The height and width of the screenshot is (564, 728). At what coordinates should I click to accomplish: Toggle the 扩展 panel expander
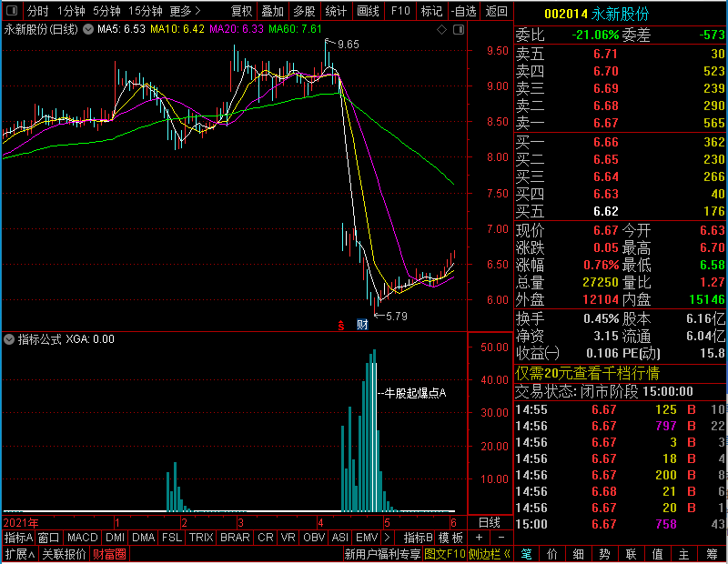click(x=20, y=554)
